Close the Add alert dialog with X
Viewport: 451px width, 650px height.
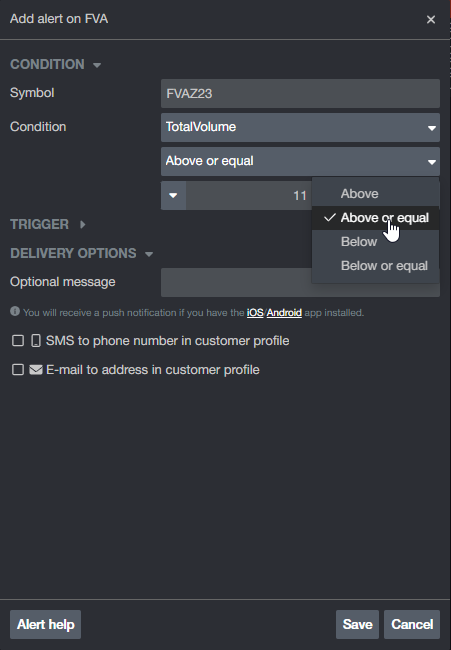(x=431, y=19)
